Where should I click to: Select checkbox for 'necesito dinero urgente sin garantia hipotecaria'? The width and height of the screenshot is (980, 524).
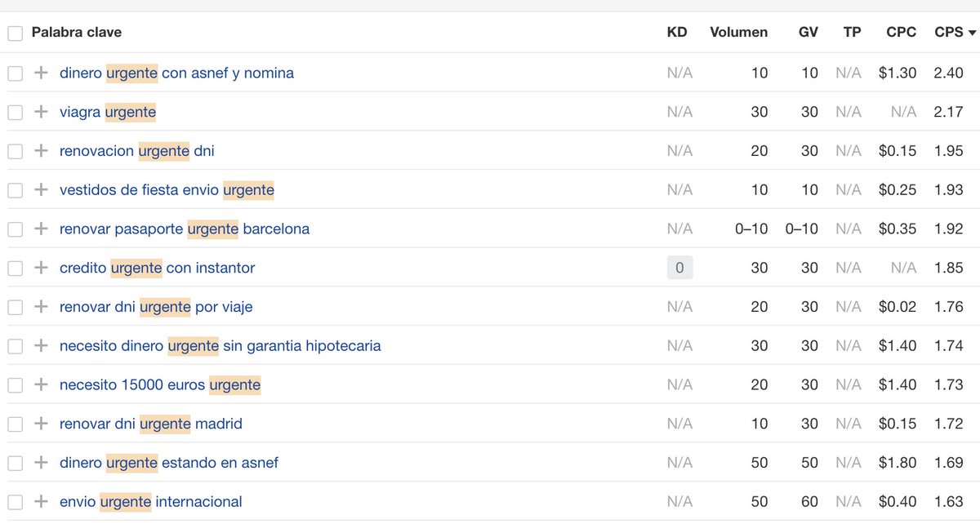click(x=15, y=347)
